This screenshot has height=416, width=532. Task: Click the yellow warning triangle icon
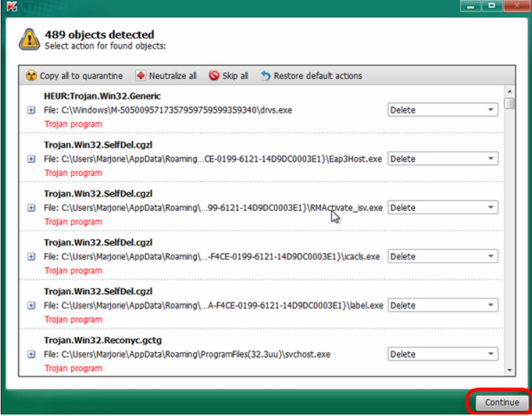coord(29,39)
